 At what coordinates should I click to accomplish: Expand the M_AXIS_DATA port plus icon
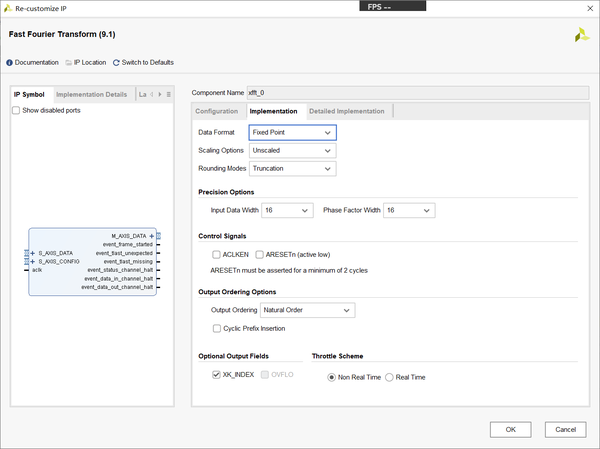click(x=152, y=236)
